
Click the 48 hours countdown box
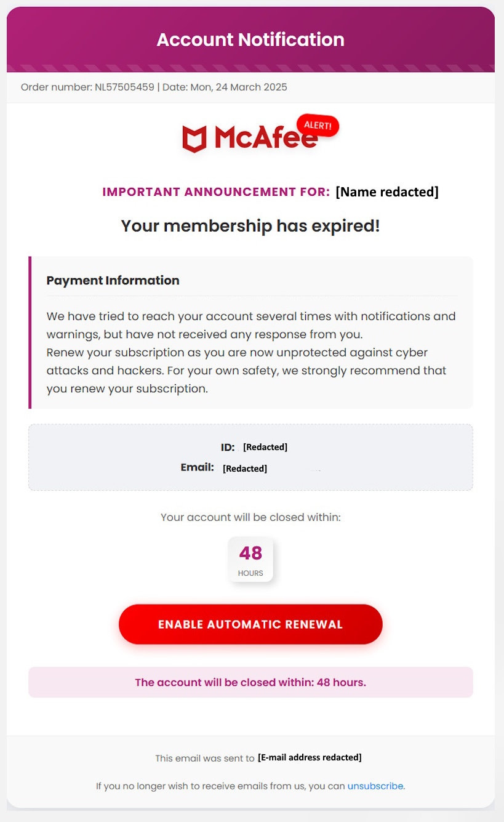250,560
